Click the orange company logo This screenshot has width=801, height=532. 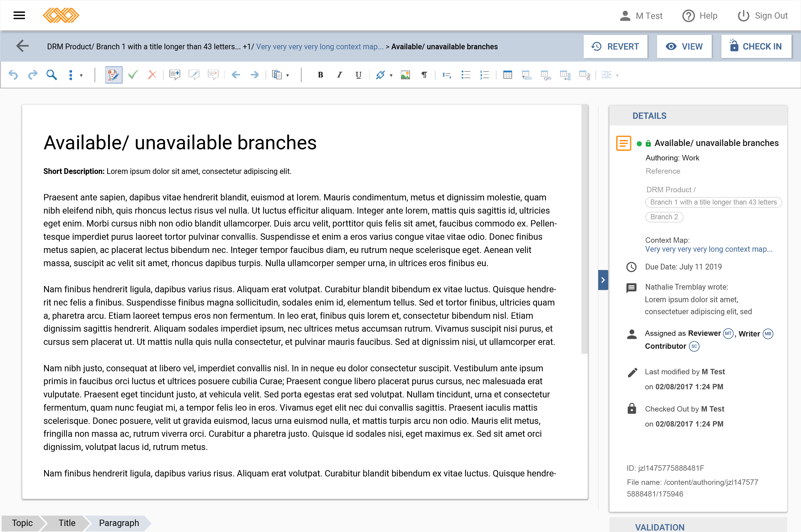coord(61,15)
